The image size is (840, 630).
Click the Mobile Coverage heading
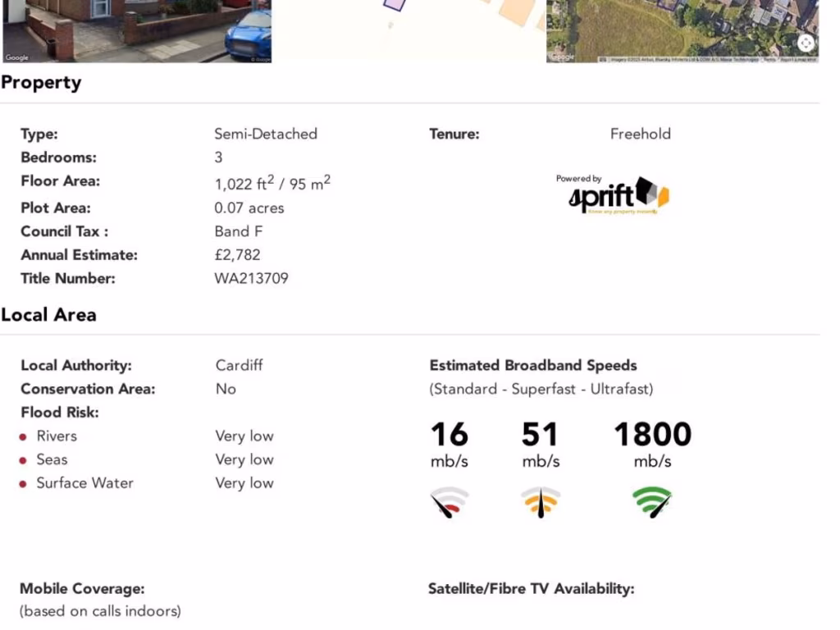[82, 588]
